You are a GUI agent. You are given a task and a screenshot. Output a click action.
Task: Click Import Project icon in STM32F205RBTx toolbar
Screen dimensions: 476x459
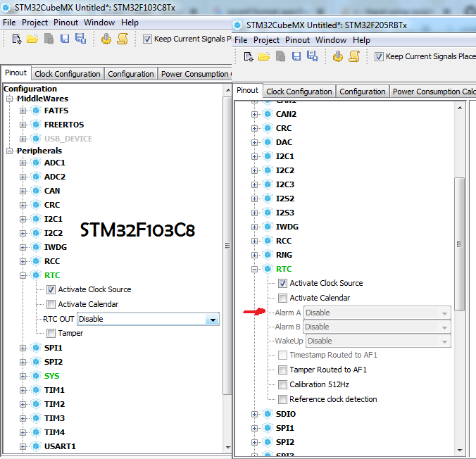(280, 56)
